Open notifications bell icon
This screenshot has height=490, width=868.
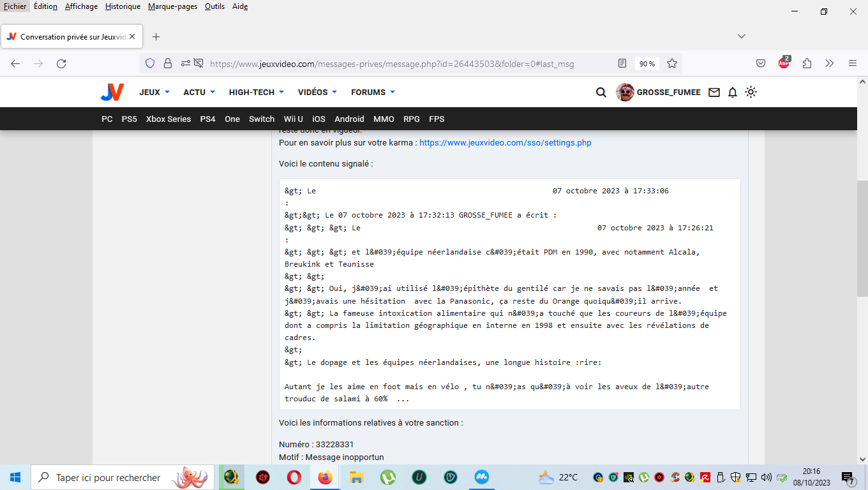coord(733,93)
